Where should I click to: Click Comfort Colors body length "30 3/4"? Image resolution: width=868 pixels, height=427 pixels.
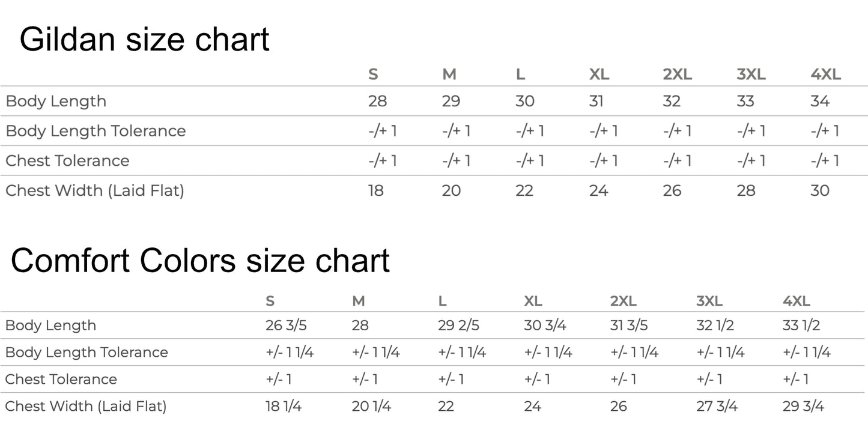[546, 326]
